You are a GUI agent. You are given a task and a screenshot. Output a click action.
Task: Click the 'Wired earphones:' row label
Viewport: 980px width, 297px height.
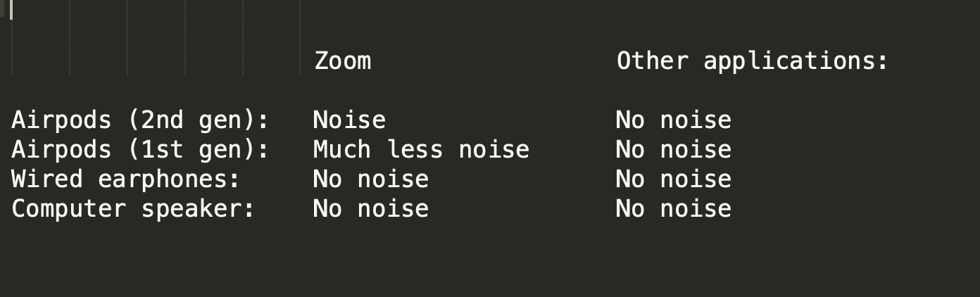coord(126,179)
